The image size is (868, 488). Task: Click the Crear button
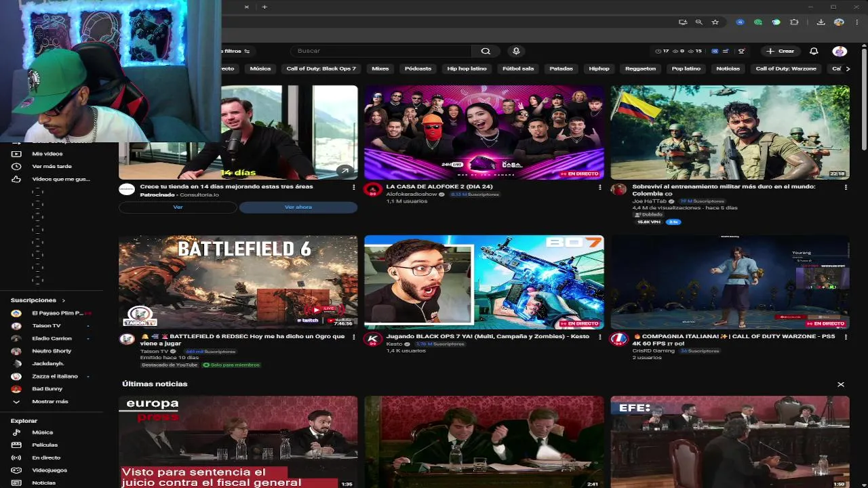tap(781, 51)
